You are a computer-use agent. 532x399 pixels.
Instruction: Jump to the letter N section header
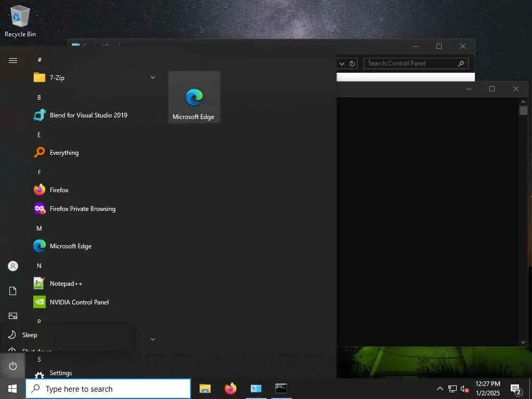(39, 265)
